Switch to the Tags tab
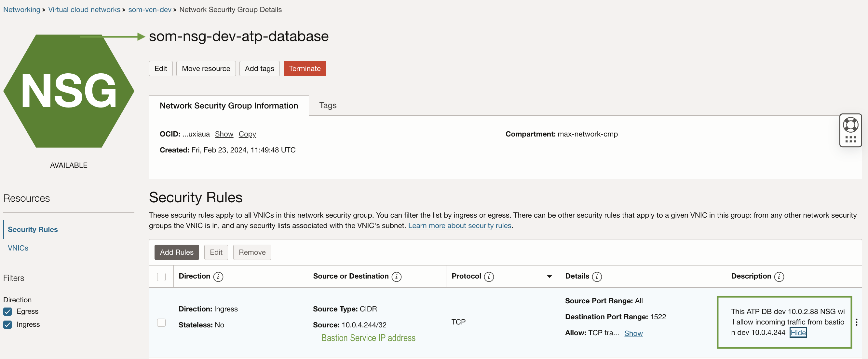 [x=328, y=106]
